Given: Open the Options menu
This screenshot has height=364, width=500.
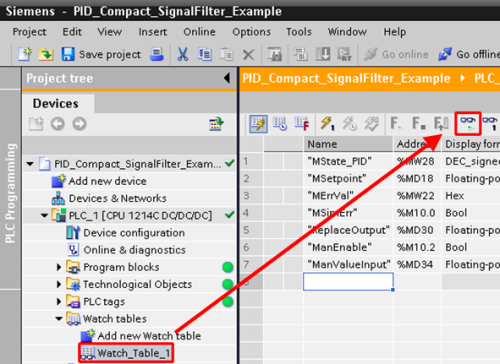Looking at the screenshot, I should 251,32.
